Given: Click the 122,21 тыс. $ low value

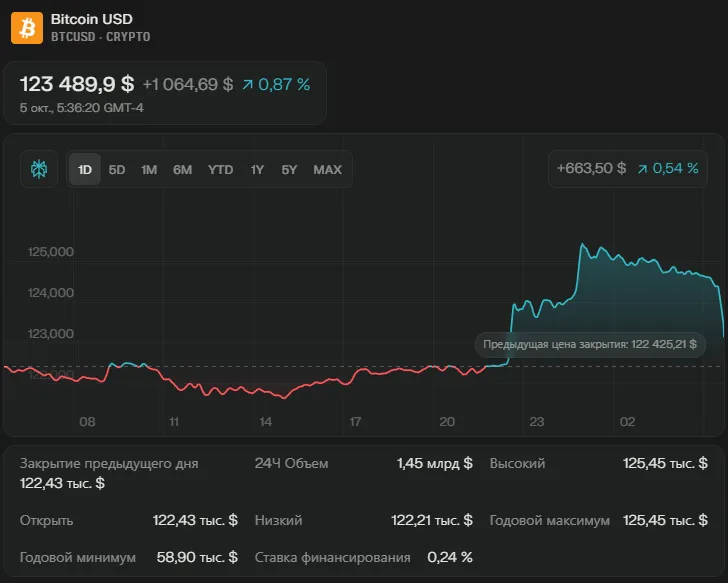Looking at the screenshot, I should [x=432, y=520].
